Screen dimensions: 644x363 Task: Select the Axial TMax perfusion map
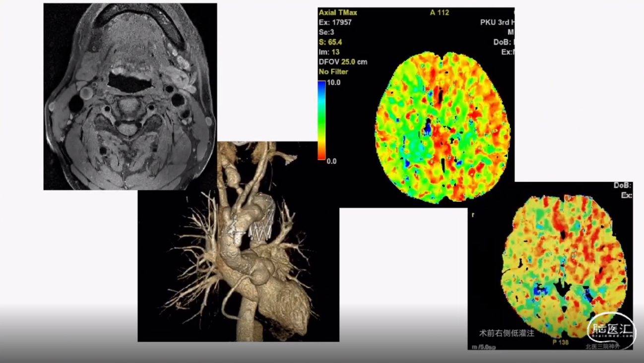click(x=416, y=107)
